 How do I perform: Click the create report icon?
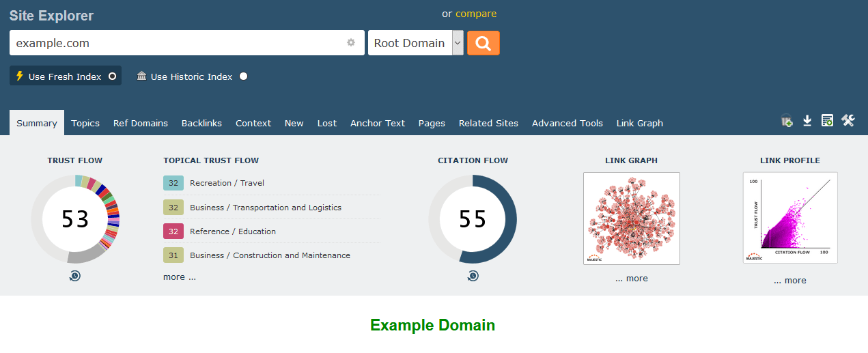point(827,121)
